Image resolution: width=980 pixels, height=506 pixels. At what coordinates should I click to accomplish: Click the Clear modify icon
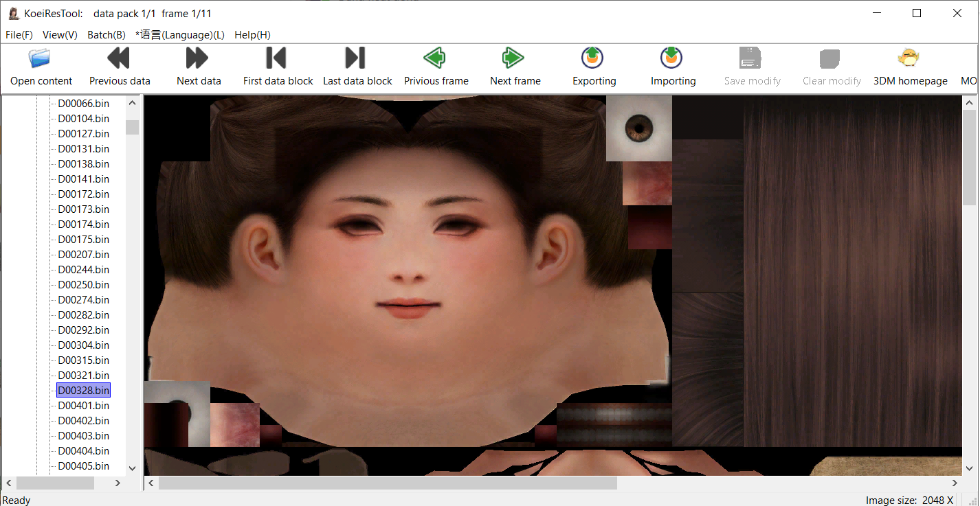point(830,58)
